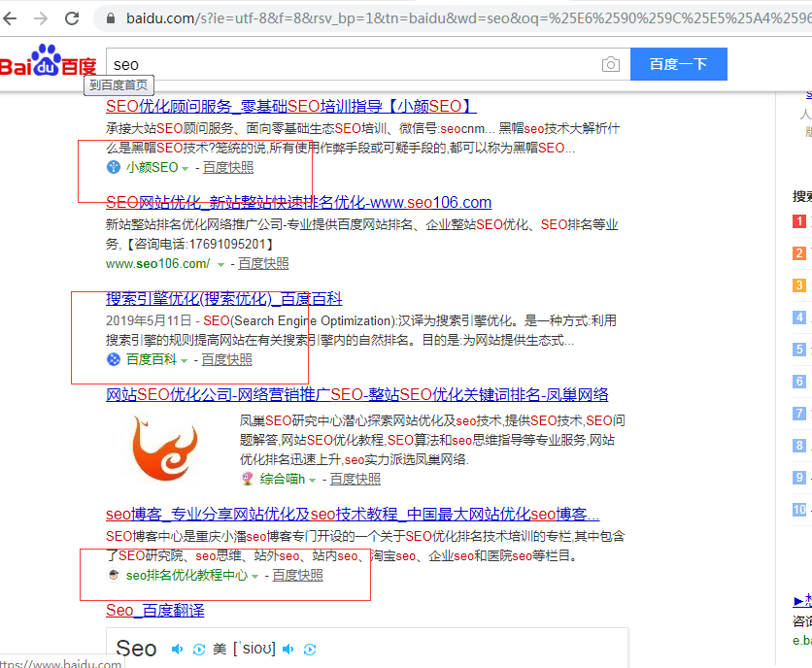This screenshot has height=668, width=812.
Task: Expand the dropdown beside seo排名优化教程中心
Action: [254, 576]
